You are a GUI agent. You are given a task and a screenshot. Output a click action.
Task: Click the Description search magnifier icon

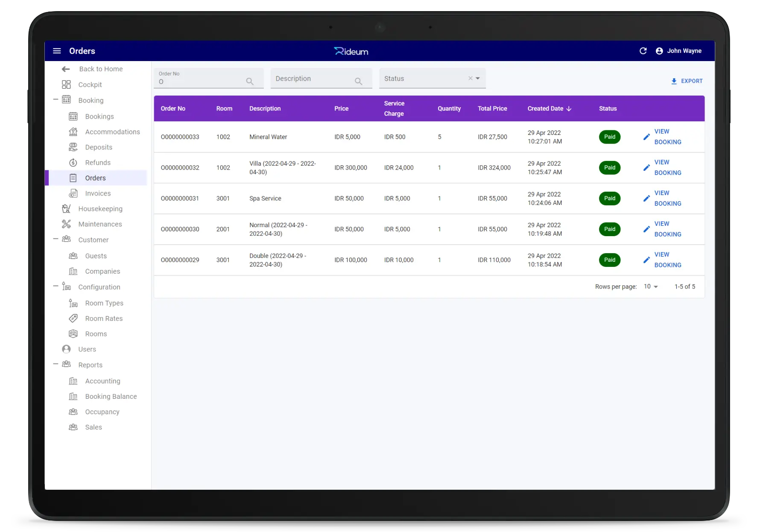point(358,81)
